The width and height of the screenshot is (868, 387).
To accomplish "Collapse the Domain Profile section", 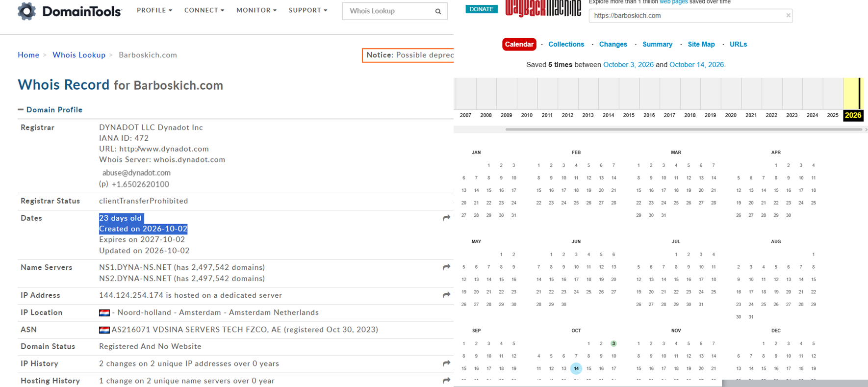I will point(50,110).
